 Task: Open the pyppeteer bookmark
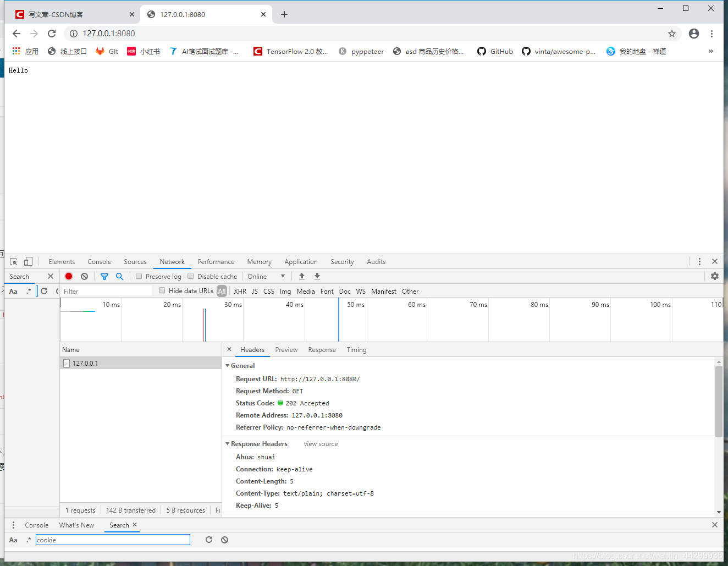[361, 51]
